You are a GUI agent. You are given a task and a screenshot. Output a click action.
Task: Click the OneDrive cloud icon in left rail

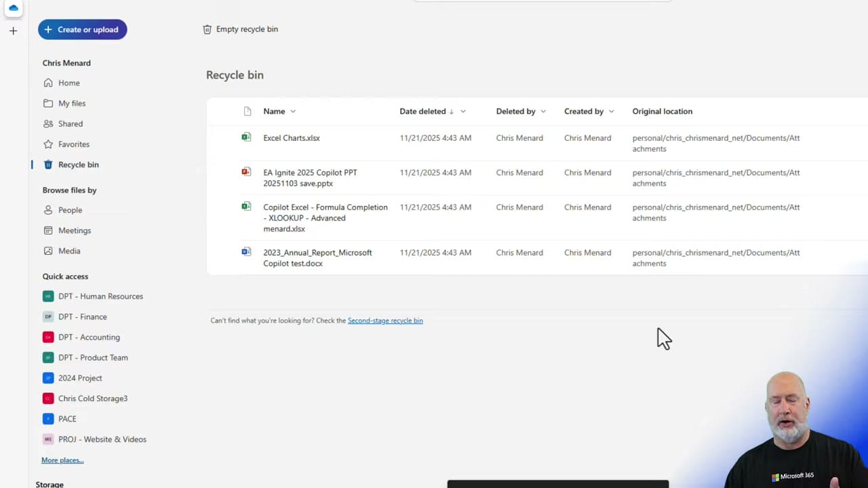[x=14, y=8]
